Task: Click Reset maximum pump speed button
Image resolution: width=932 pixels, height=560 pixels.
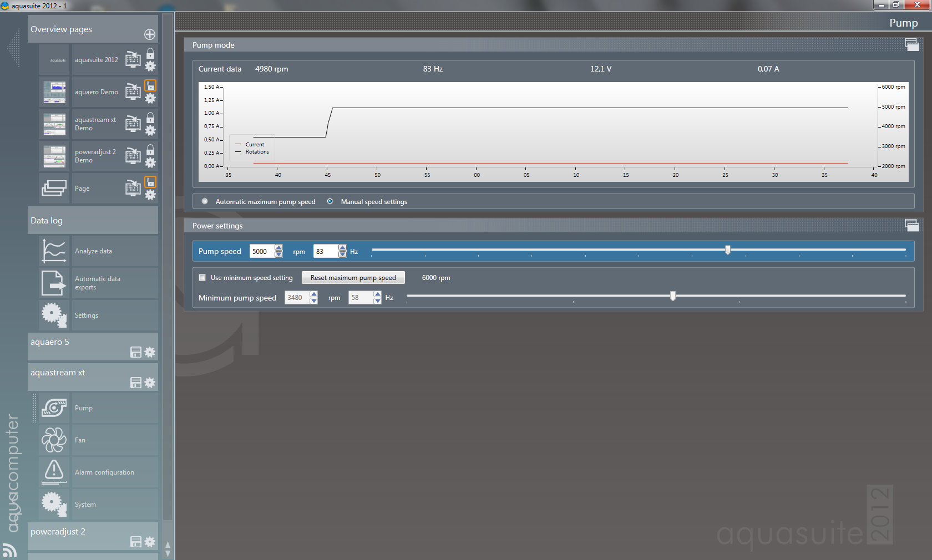Action: click(353, 278)
